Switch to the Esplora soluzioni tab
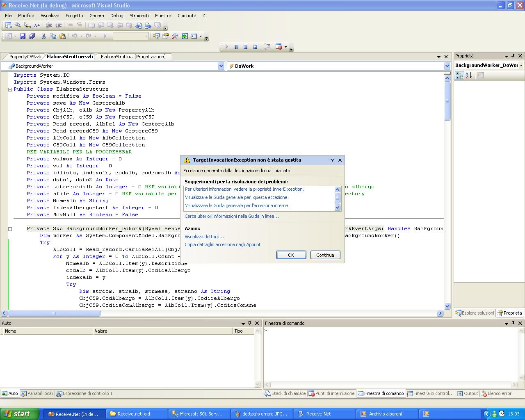 (475, 313)
